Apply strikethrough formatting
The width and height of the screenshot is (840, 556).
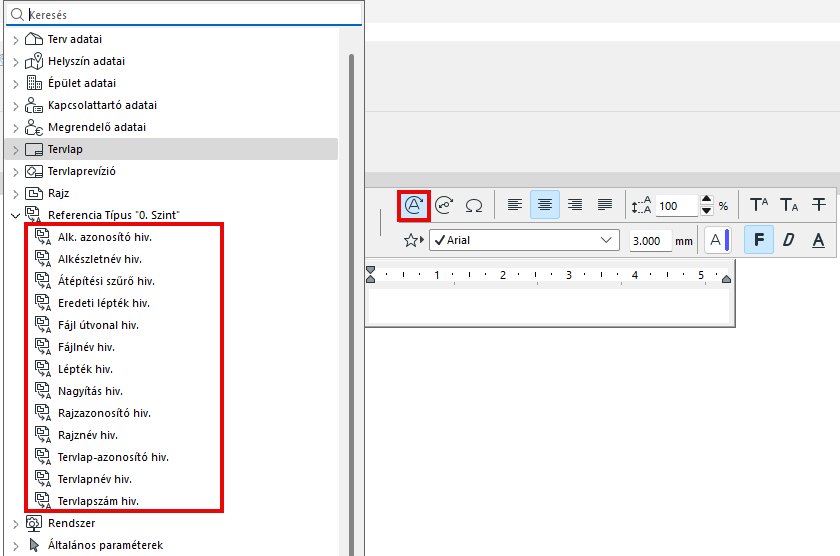pyautogui.click(x=819, y=205)
